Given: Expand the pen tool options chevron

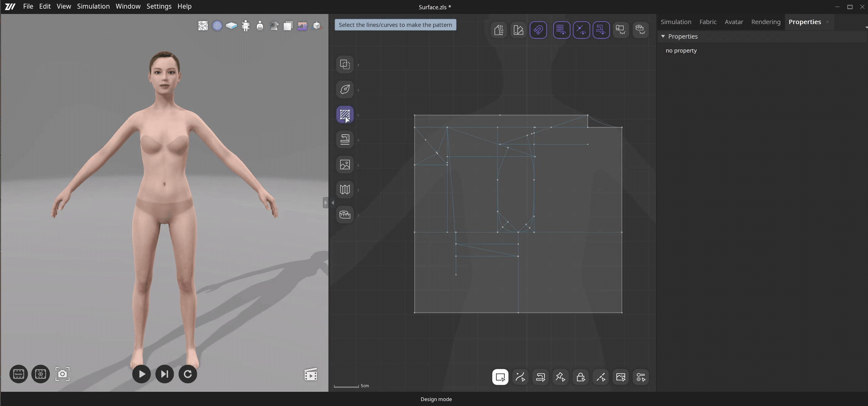Looking at the screenshot, I should (x=358, y=90).
